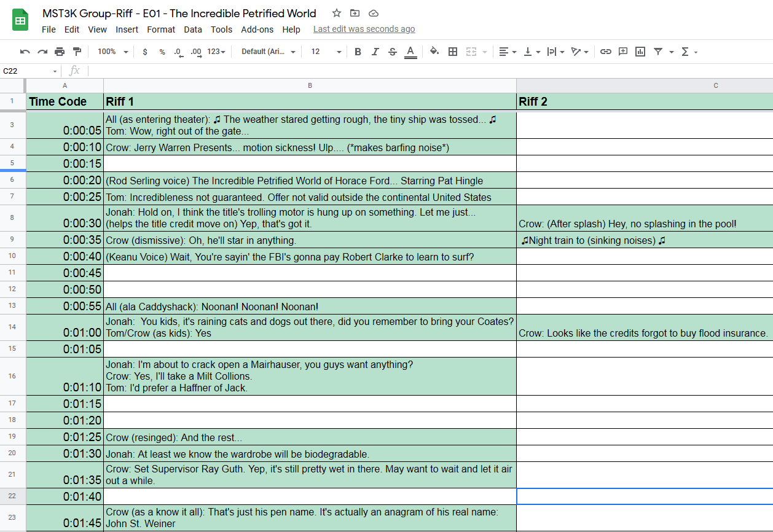Open the File menu
The width and height of the screenshot is (773, 532).
tap(49, 29)
